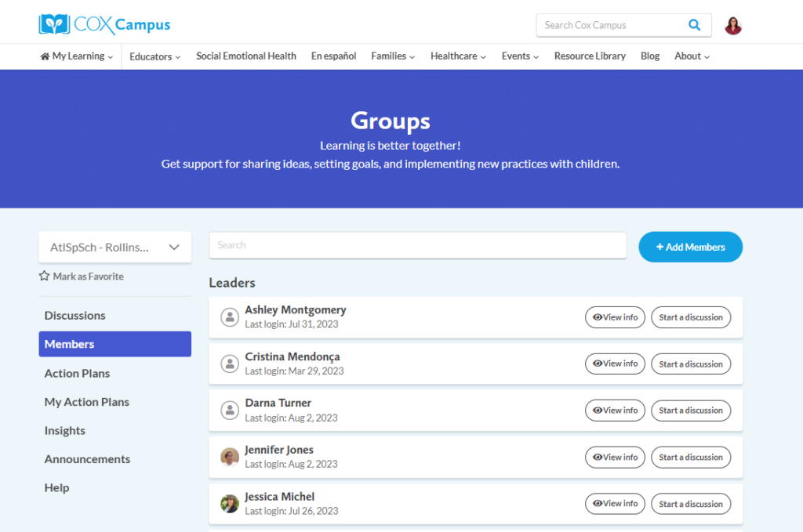The width and height of the screenshot is (803, 532).
Task: Select the Members sidebar tab
Action: pos(114,344)
